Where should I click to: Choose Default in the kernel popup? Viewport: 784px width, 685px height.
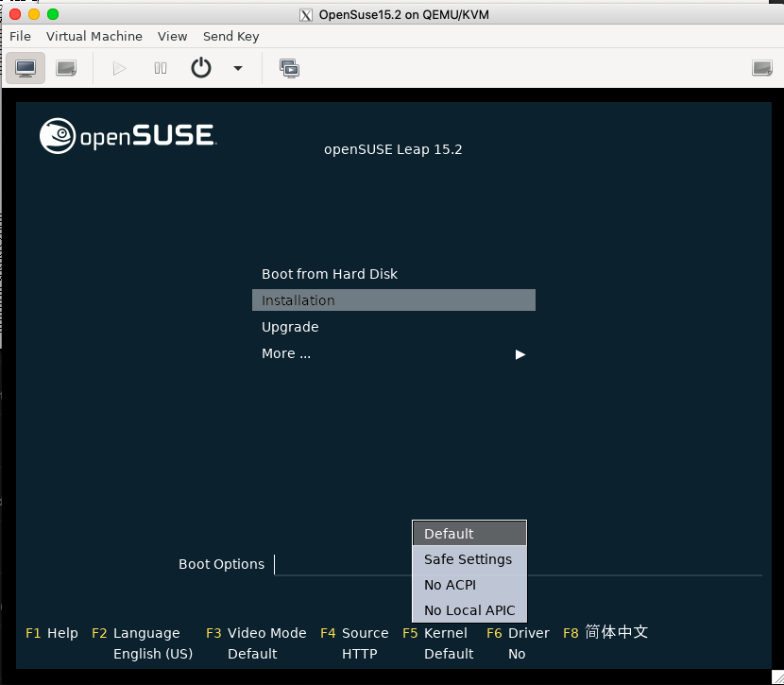pos(469,534)
